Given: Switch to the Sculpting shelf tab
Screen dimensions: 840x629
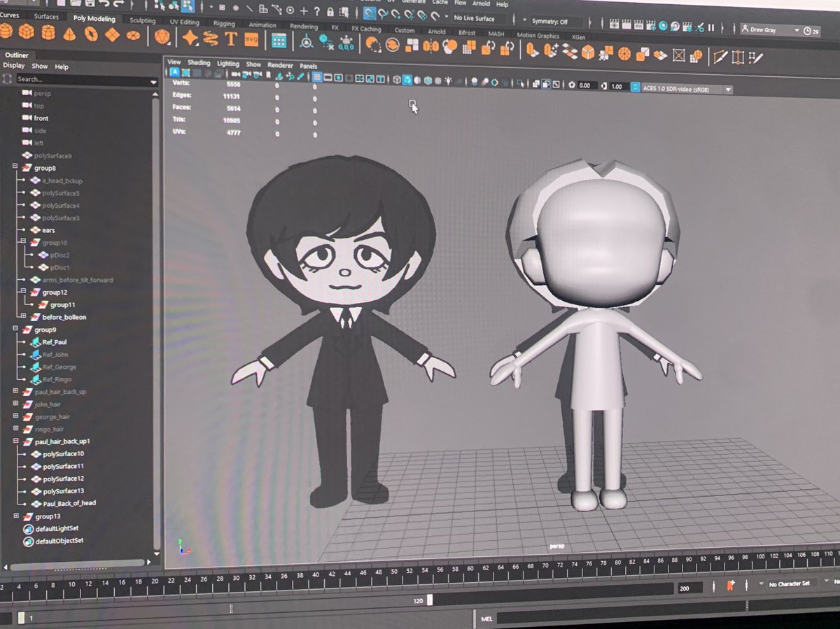Looking at the screenshot, I should pos(142,20).
